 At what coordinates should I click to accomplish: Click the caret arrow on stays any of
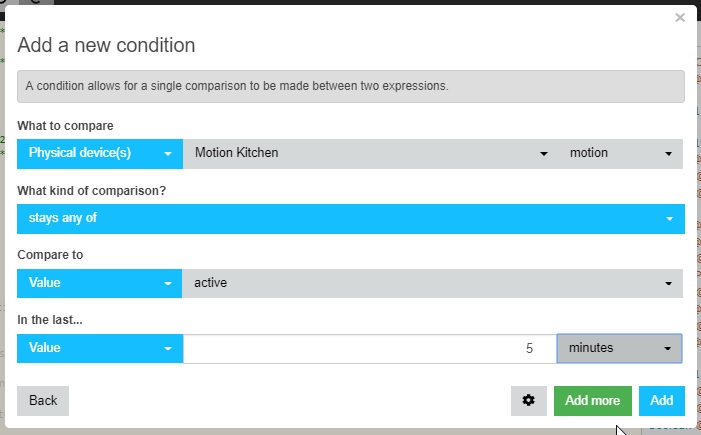click(669, 219)
